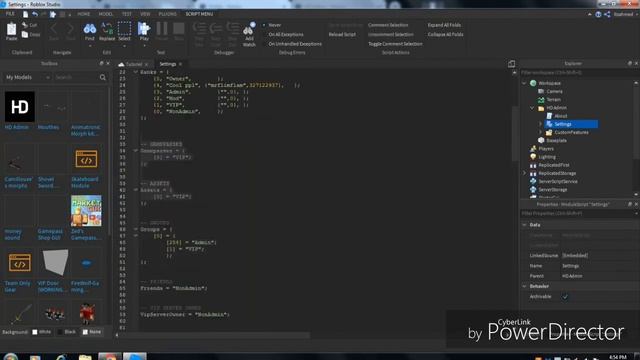
Task: Expand the ReplicatedStorage tree node
Action: (x=524, y=173)
